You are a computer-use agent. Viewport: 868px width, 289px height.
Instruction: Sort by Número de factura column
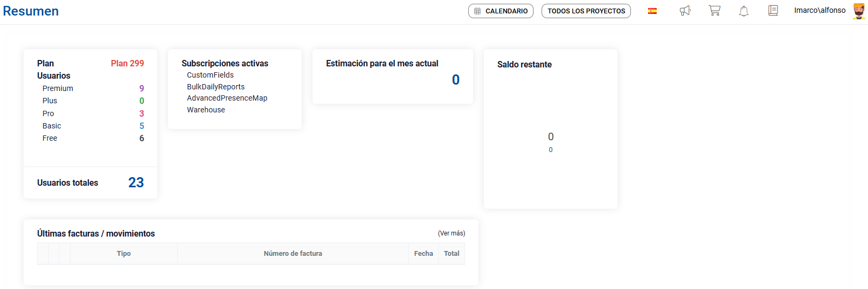[x=293, y=254]
